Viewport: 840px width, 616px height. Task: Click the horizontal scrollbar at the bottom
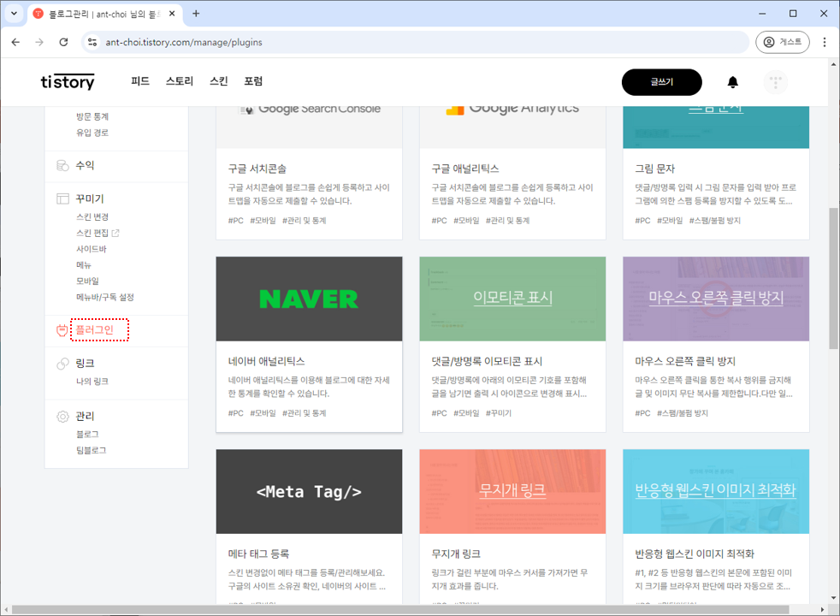400,610
